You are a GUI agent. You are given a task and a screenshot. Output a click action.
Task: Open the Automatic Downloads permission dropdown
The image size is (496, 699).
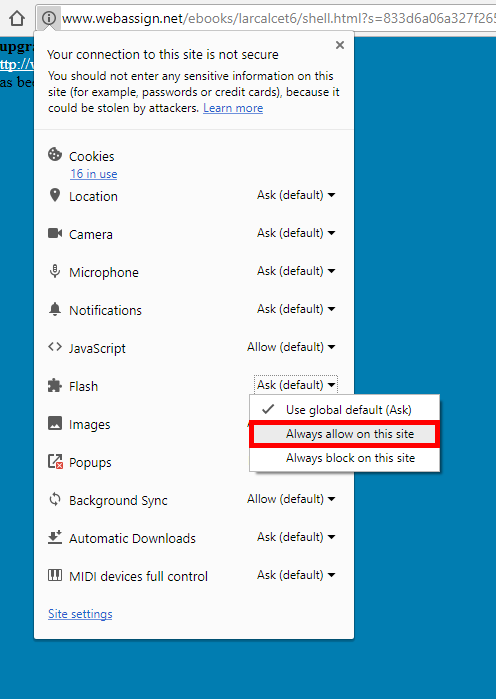[296, 537]
